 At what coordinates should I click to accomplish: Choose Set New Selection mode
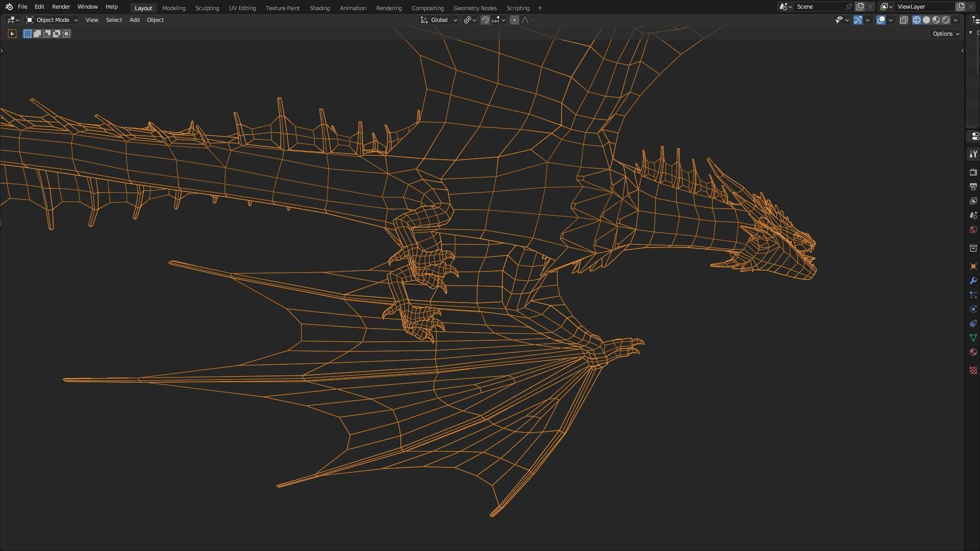(28, 34)
